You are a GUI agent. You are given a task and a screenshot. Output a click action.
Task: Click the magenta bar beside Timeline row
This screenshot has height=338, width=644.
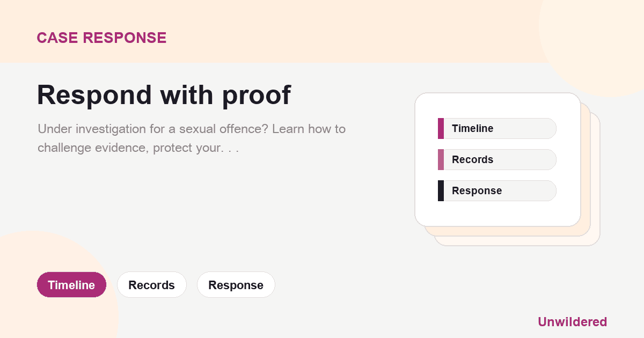pos(441,129)
